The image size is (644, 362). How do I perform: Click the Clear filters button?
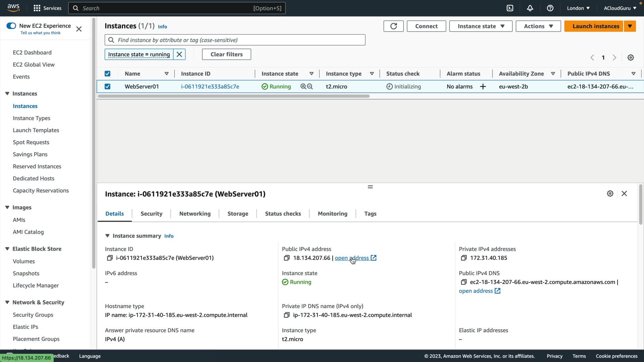pos(226,54)
